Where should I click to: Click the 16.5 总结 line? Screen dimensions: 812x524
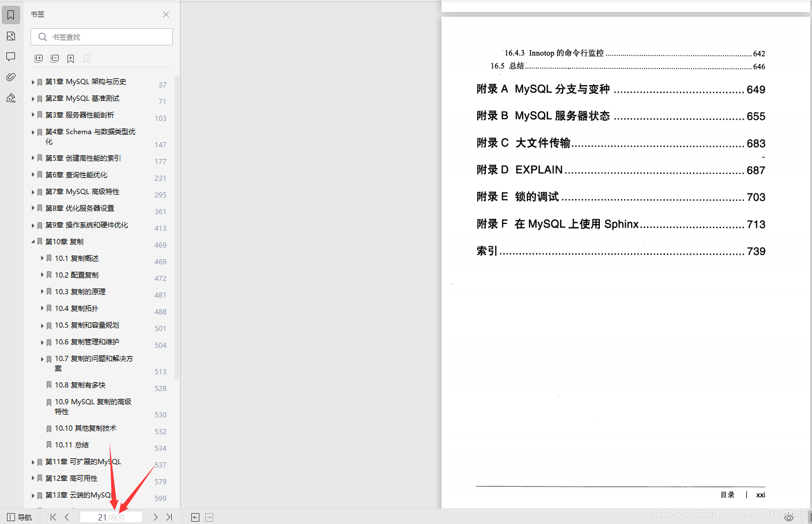point(628,66)
